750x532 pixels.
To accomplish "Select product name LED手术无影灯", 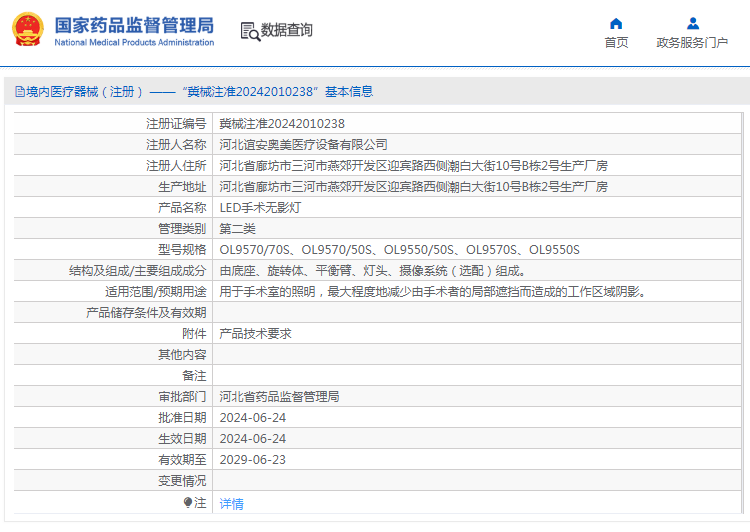I will [x=260, y=208].
